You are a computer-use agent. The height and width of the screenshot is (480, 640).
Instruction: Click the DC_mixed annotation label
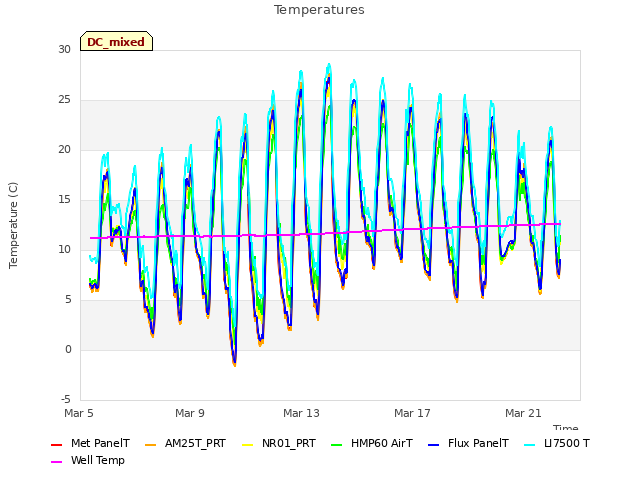point(116,42)
